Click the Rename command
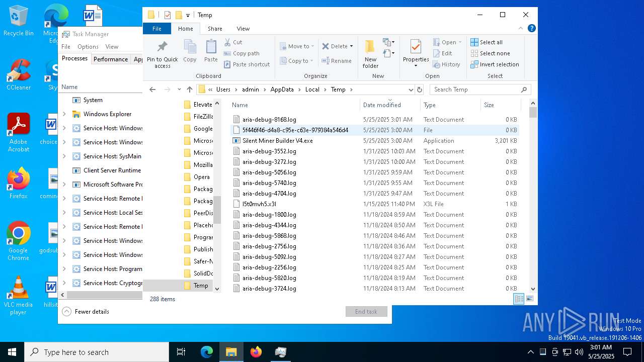This screenshot has height=362, width=644. tap(337, 61)
